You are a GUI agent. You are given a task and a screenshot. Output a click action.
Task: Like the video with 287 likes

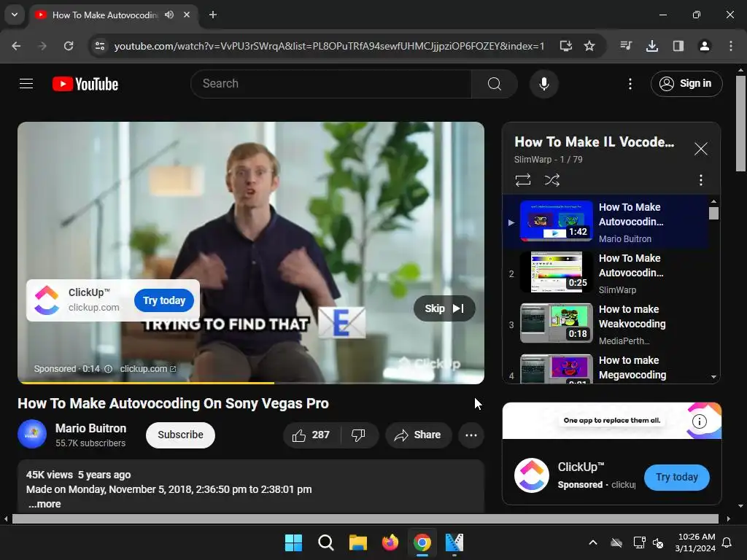[x=311, y=435]
